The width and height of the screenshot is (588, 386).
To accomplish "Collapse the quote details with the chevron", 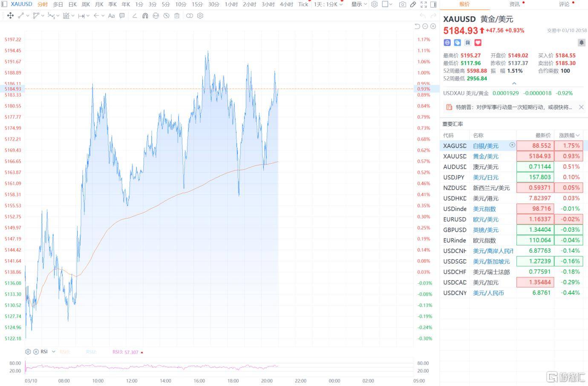I will click(514, 84).
